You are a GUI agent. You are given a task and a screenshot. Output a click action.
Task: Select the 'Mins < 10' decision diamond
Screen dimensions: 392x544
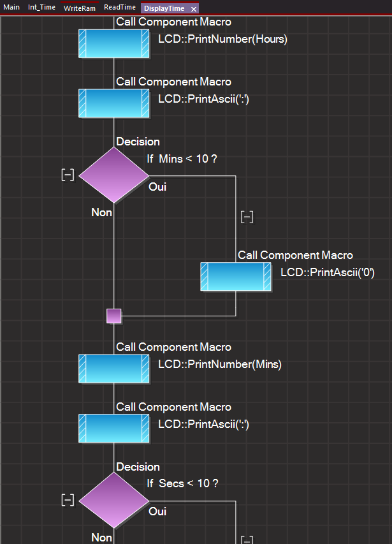113,175
